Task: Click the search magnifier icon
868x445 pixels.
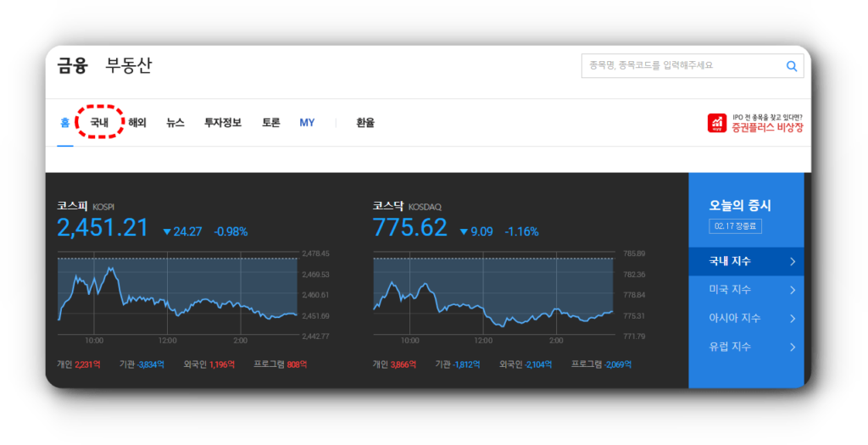Action: pos(792,66)
